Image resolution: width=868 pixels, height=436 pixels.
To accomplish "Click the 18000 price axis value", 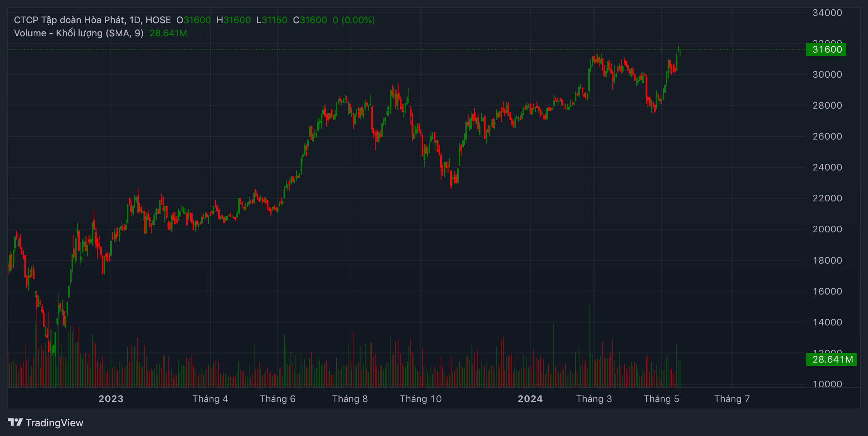I will [827, 261].
